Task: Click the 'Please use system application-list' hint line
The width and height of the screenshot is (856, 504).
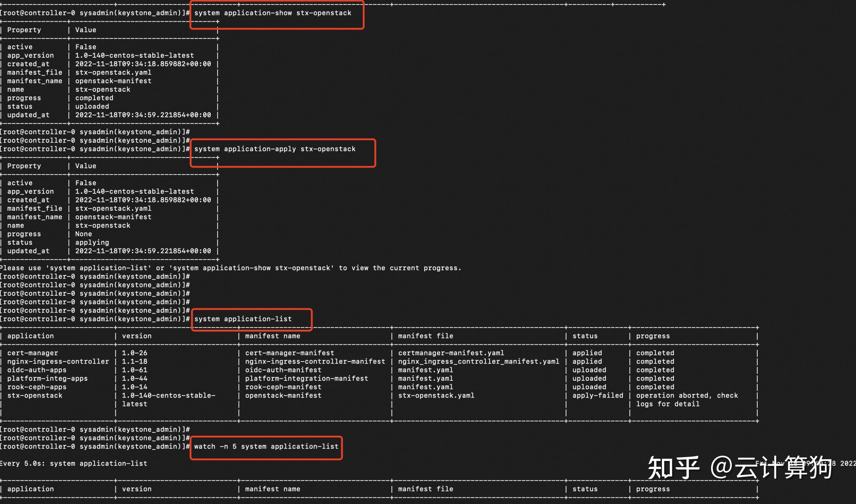Action: pos(231,268)
